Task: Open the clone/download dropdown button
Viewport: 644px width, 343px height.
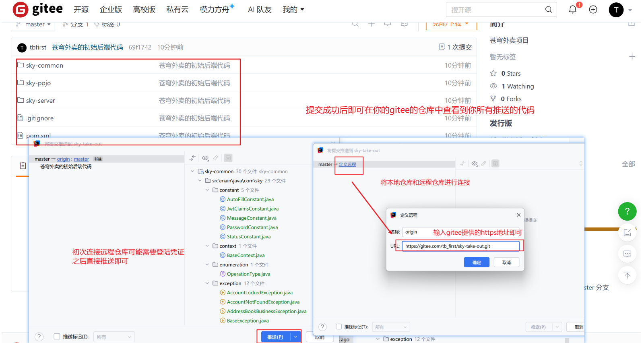Action: pos(451,25)
